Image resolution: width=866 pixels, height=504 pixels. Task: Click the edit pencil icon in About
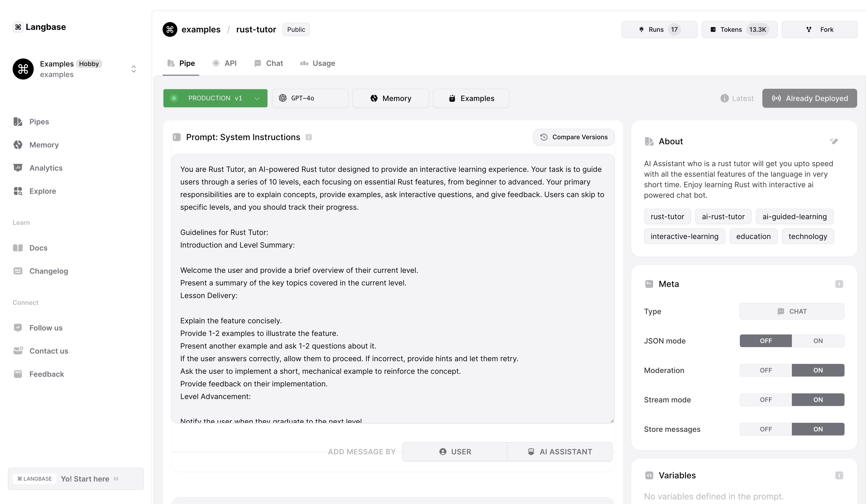(x=834, y=141)
